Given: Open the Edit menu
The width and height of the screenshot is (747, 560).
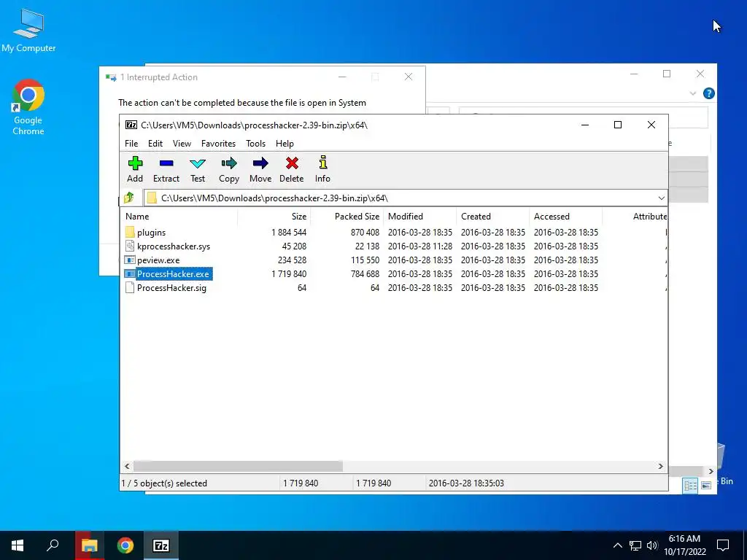Looking at the screenshot, I should [x=155, y=144].
